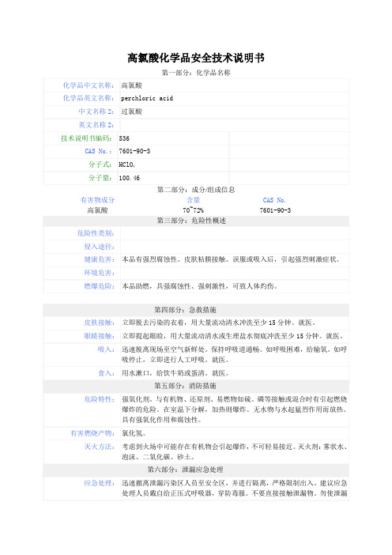
Task: Select the text starting 本品助燃
Action: pyautogui.click(x=200, y=286)
